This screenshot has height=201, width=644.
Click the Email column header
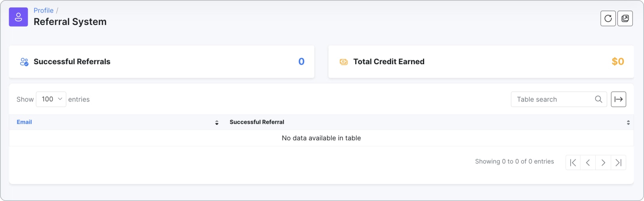point(24,122)
